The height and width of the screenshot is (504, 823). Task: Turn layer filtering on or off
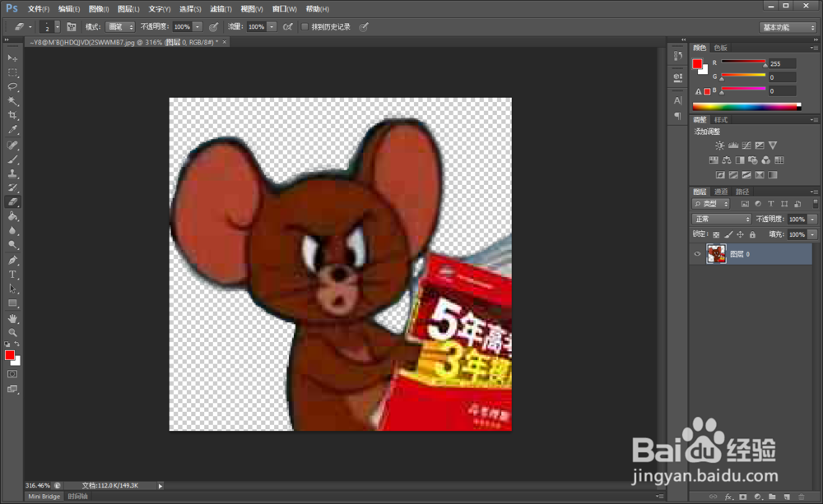tap(815, 203)
